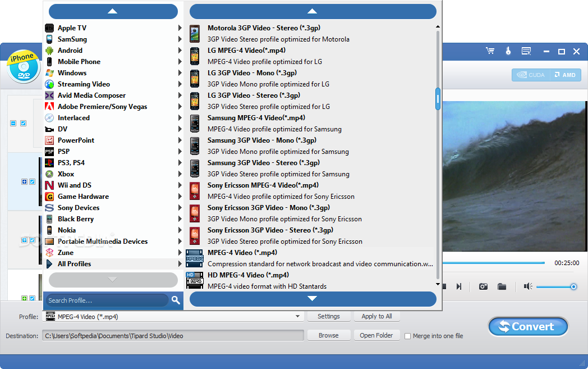588x369 pixels.
Task: Click the register key icon in title bar
Action: 508,51
